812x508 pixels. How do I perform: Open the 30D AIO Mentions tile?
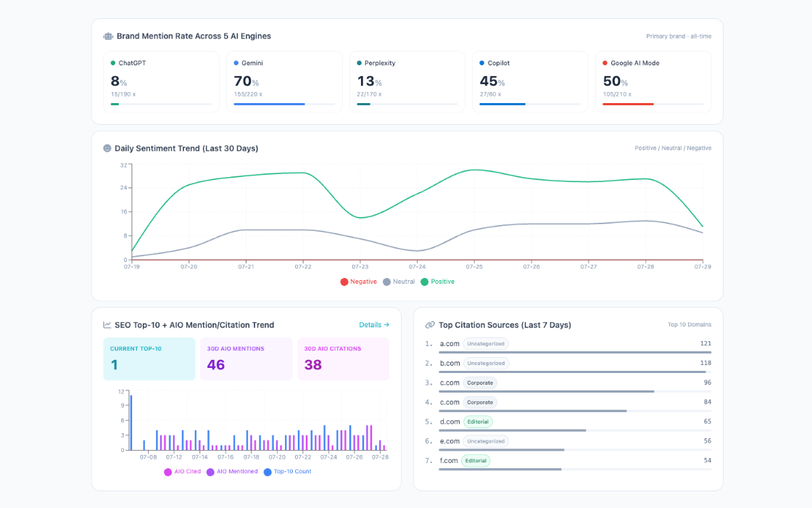pyautogui.click(x=246, y=359)
